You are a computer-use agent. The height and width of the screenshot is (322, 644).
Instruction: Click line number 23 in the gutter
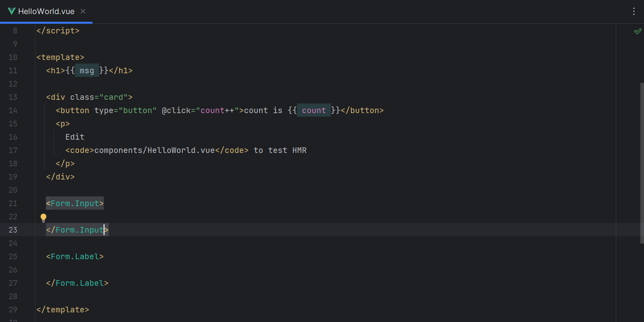[13, 230]
